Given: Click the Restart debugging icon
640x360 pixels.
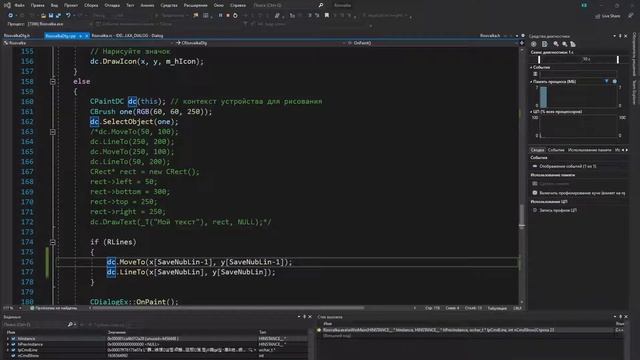Looking at the screenshot, I should tap(235, 16).
